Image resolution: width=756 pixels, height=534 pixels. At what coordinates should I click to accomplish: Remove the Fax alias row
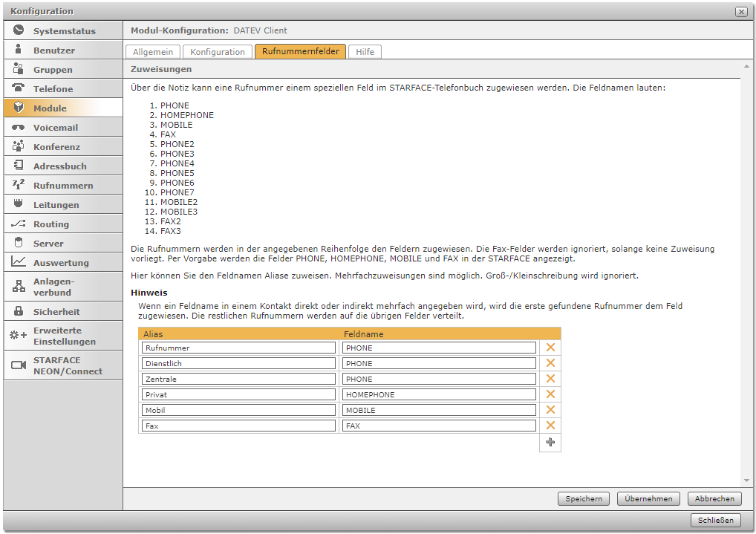pos(550,426)
